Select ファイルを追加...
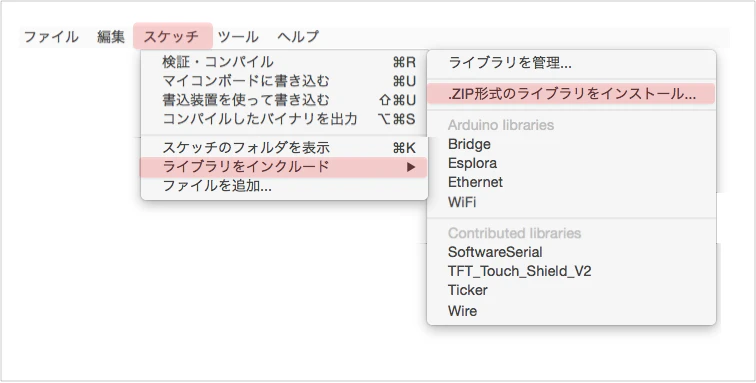756x383 pixels. (x=284, y=186)
